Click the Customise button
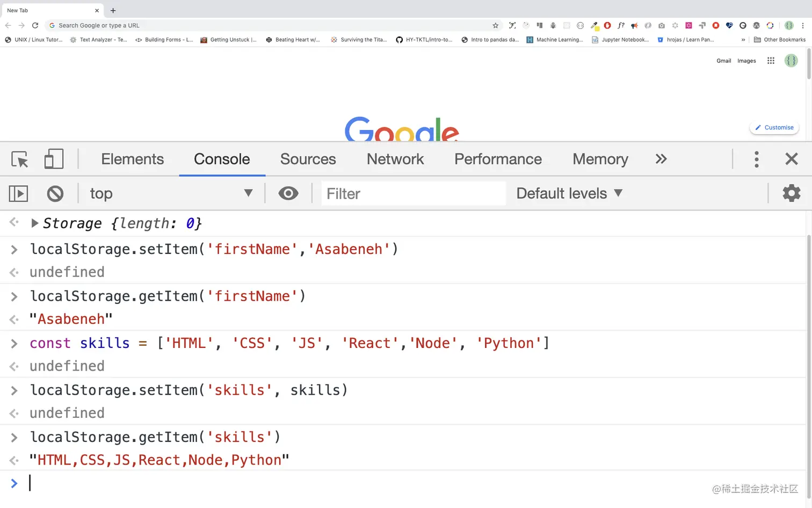The width and height of the screenshot is (812, 508). (x=774, y=128)
